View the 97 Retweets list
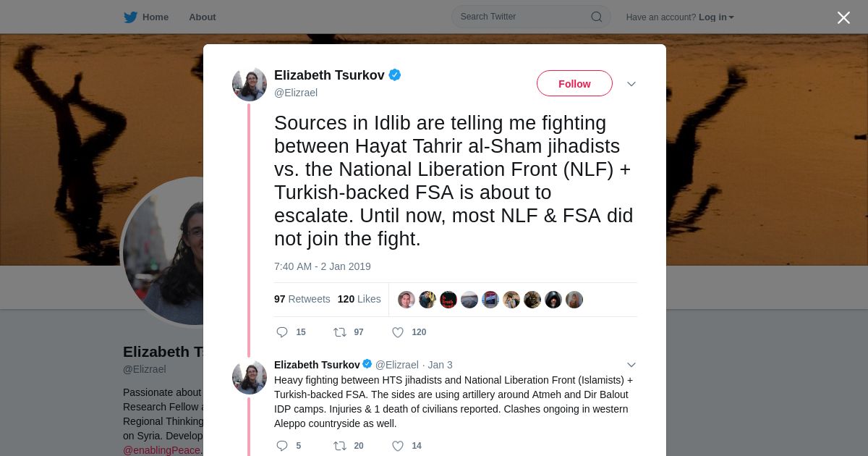This screenshot has height=456, width=868. 302,299
